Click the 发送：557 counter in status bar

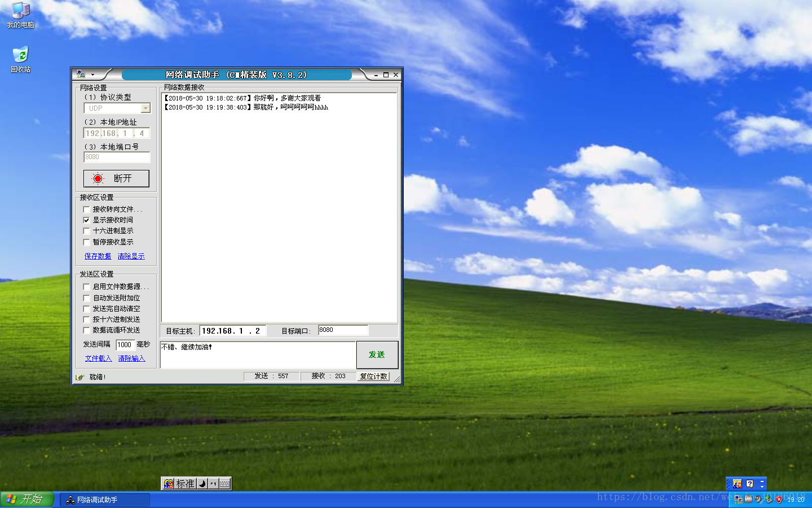(271, 376)
